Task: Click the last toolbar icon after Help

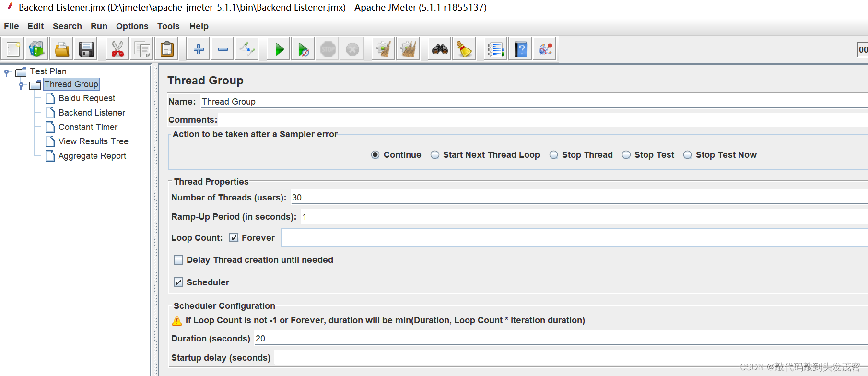Action: [x=545, y=49]
